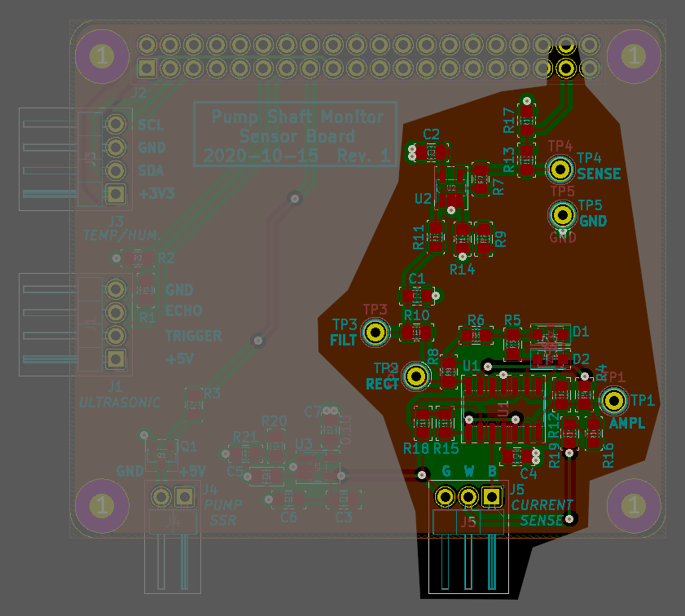This screenshot has height=616, width=685.
Task: Select the square pin 1 pad of J2 header
Action: 147,68
